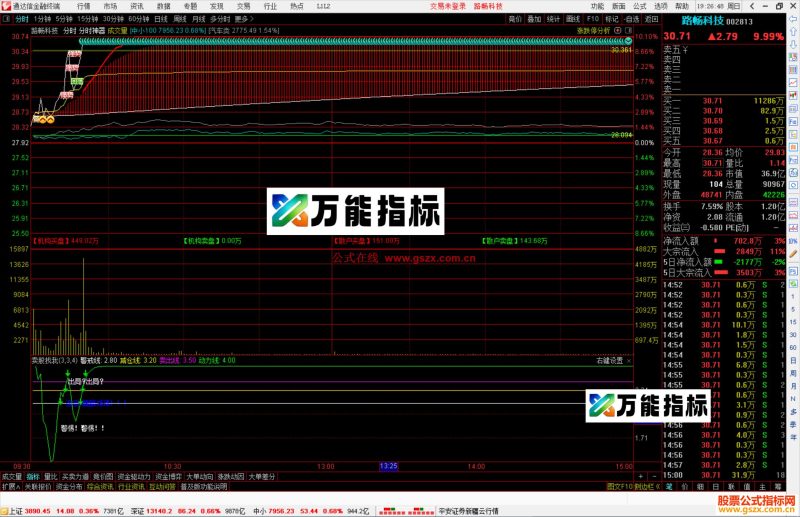Switch to the 周线 weekly chart tab
This screenshot has width=800, height=517.
click(180, 19)
